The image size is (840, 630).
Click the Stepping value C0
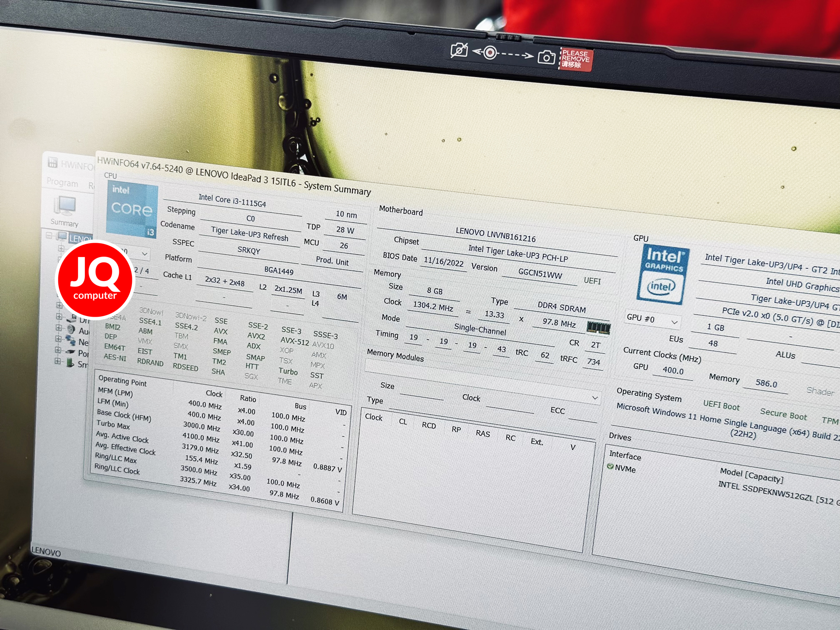251,218
